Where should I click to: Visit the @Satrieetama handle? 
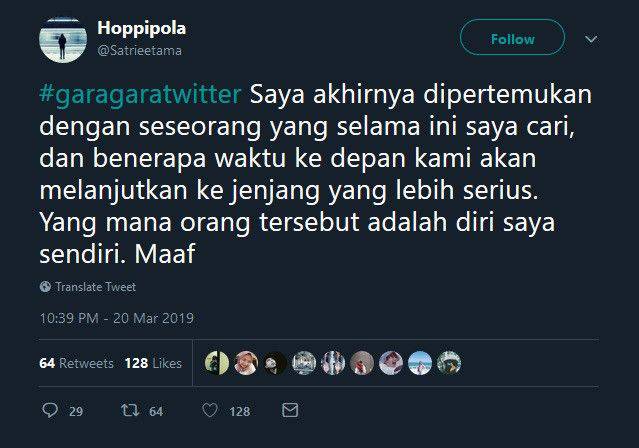tap(139, 50)
